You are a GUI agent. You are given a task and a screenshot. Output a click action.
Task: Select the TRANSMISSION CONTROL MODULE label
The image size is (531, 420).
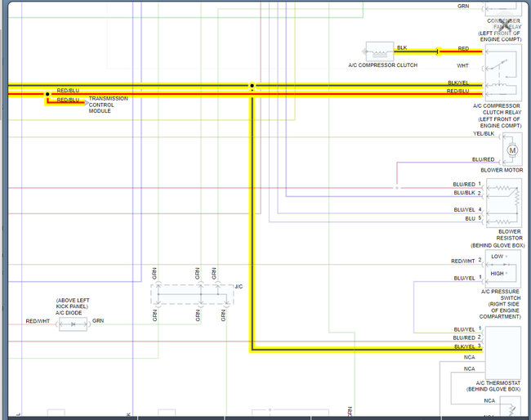(x=109, y=105)
